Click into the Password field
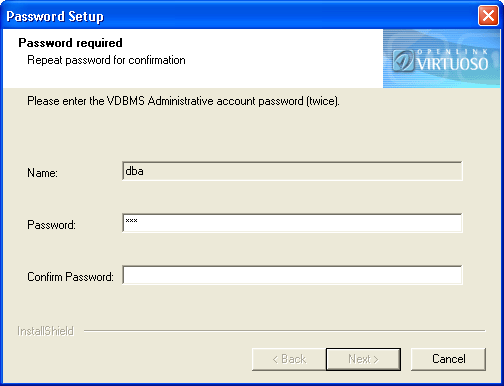This screenshot has height=386, width=504. tap(292, 223)
